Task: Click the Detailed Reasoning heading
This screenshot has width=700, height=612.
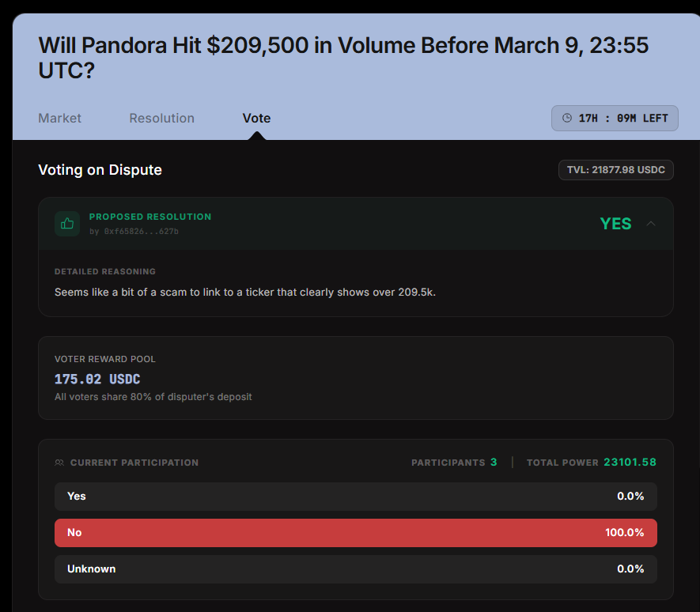Action: click(105, 271)
